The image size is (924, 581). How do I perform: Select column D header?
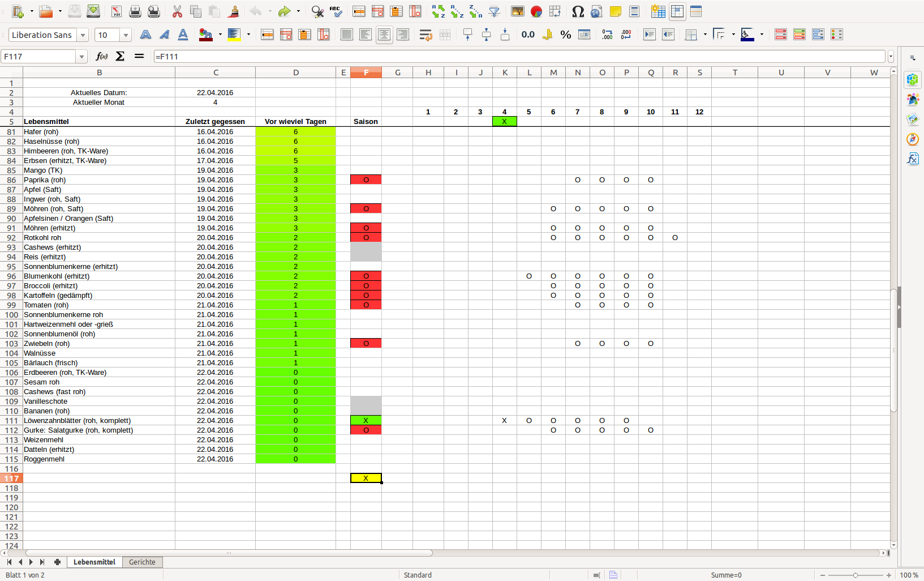295,72
